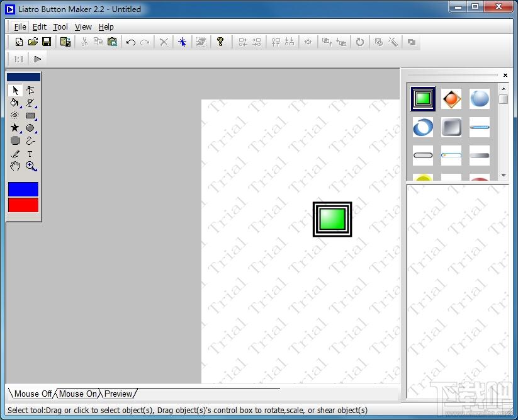This screenshot has height=420, width=518.
Task: Open the Tool menu
Action: [x=60, y=27]
